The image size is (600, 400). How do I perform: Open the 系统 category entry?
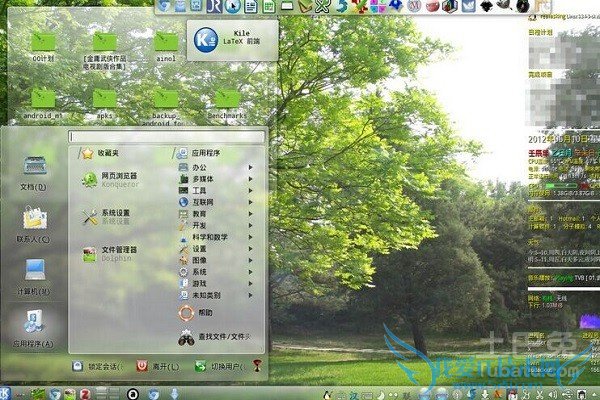coord(215,272)
